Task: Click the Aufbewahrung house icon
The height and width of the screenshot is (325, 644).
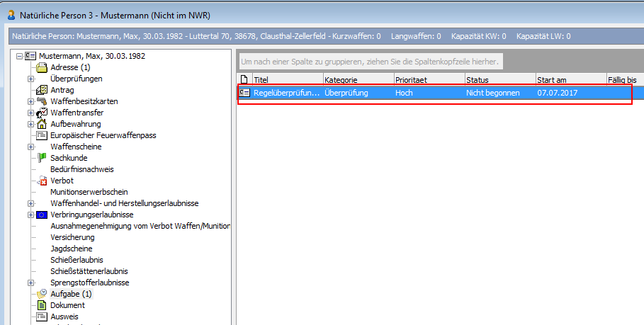Action: (x=41, y=124)
